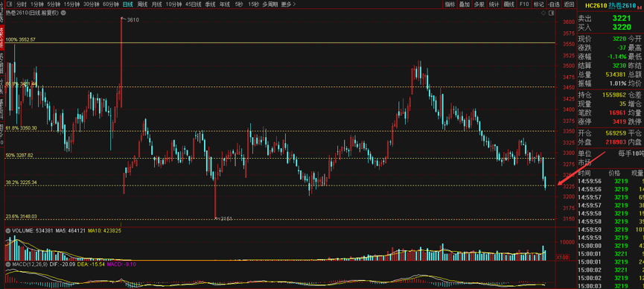This screenshot has height=289, width=644.
Task: Switch to 季线 quarterly chart
Action: (210, 4)
